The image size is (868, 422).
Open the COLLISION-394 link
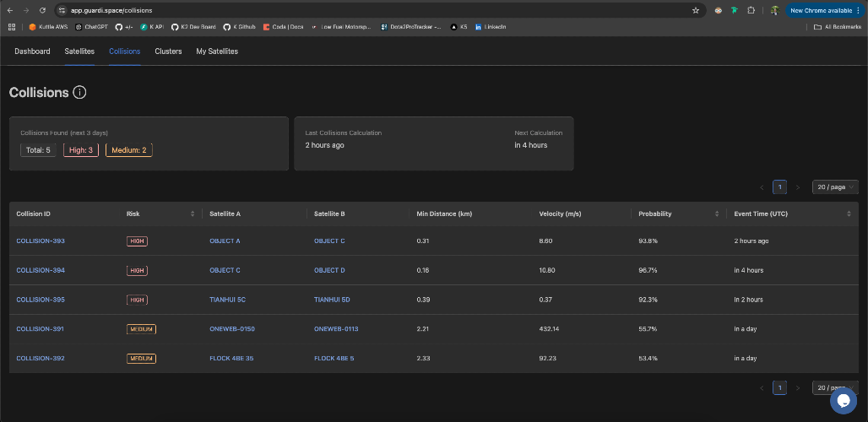[x=41, y=270]
